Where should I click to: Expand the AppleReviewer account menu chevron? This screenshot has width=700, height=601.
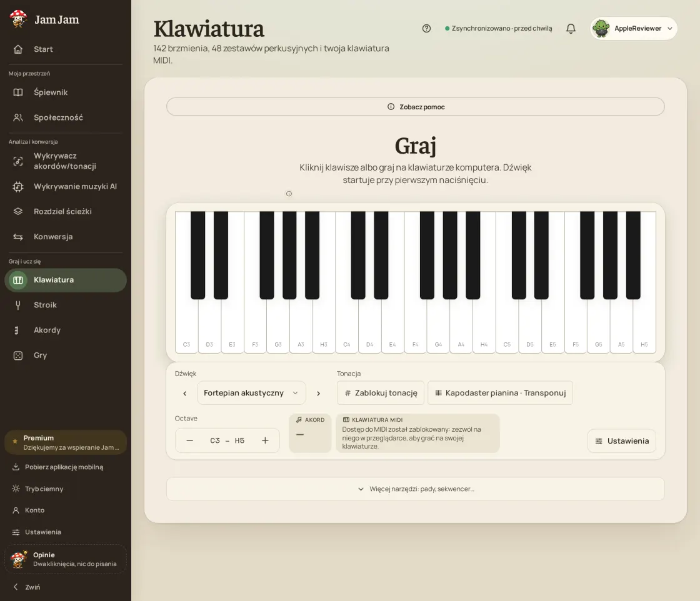tap(669, 29)
